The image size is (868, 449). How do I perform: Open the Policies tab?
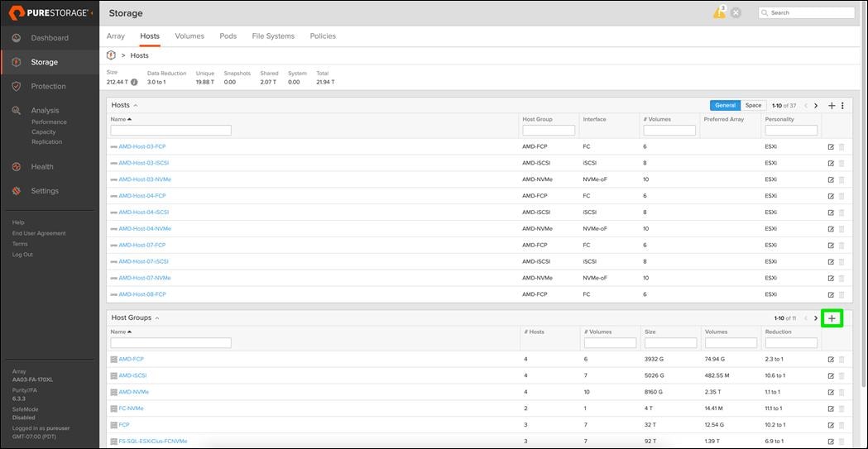(x=323, y=36)
